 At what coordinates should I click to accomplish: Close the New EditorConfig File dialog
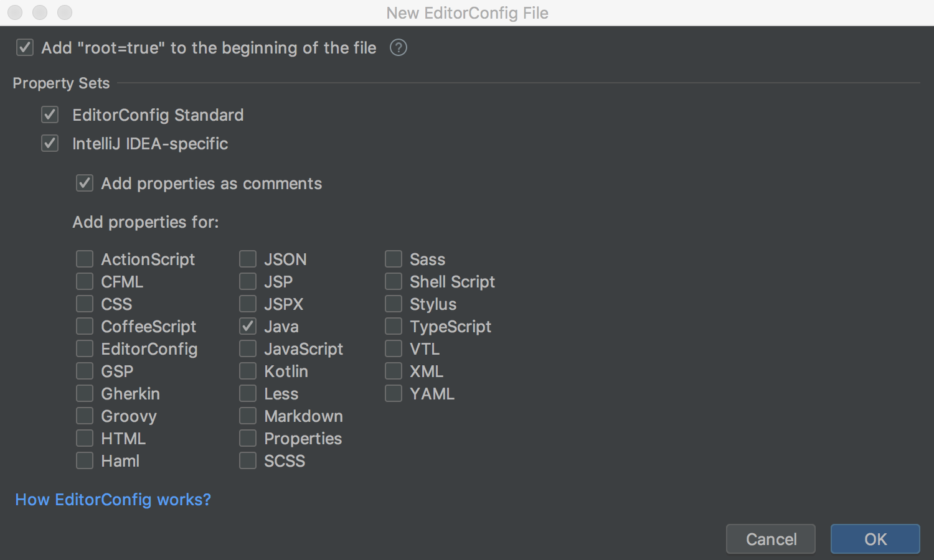(x=15, y=12)
